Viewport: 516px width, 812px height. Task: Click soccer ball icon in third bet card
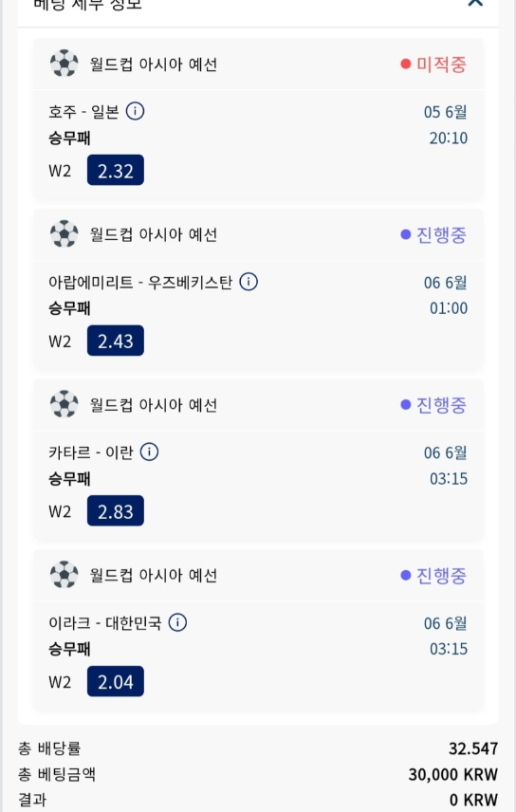click(64, 404)
